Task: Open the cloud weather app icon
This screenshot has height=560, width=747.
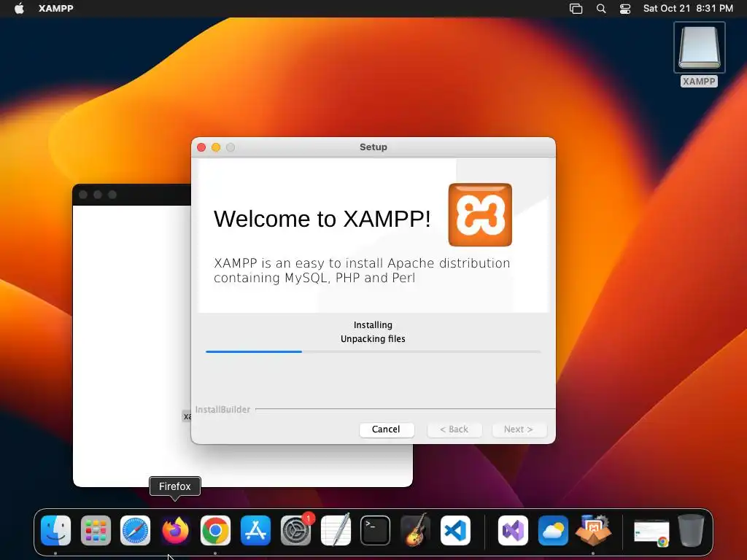Action: click(553, 530)
